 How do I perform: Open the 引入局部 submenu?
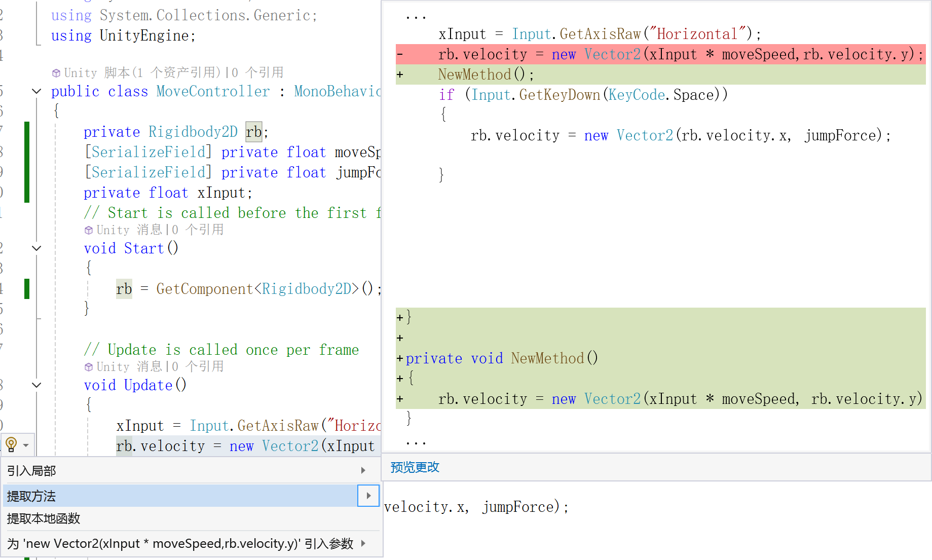[191, 471]
